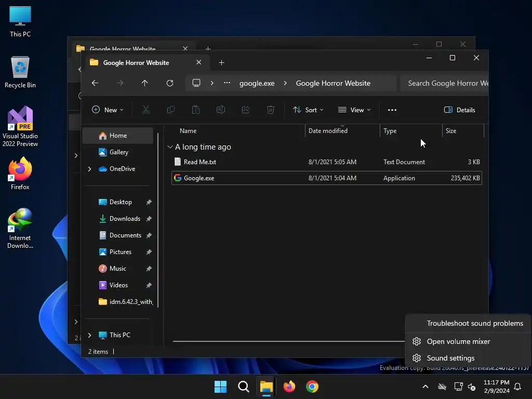The width and height of the screenshot is (532, 399).
Task: Open the See more three-dots toolbar menu
Action: 392,110
